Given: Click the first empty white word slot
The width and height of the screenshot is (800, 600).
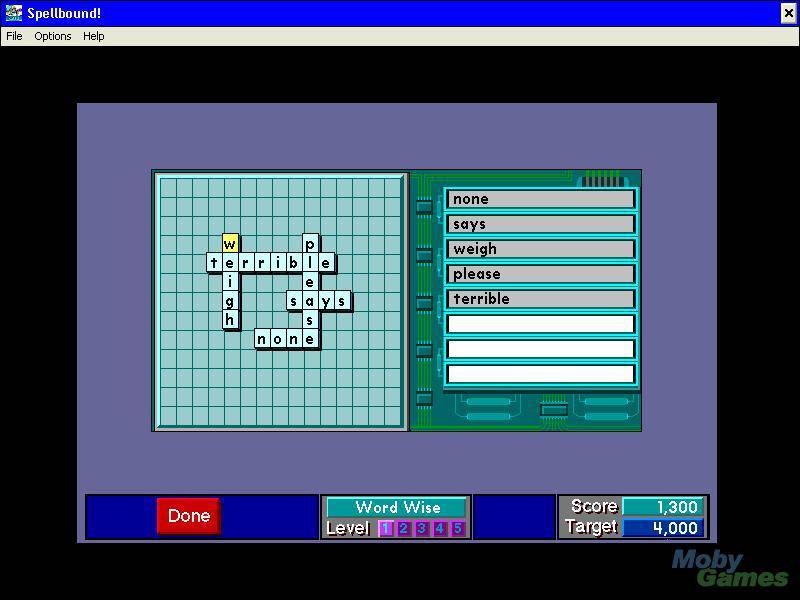Looking at the screenshot, I should 540,323.
